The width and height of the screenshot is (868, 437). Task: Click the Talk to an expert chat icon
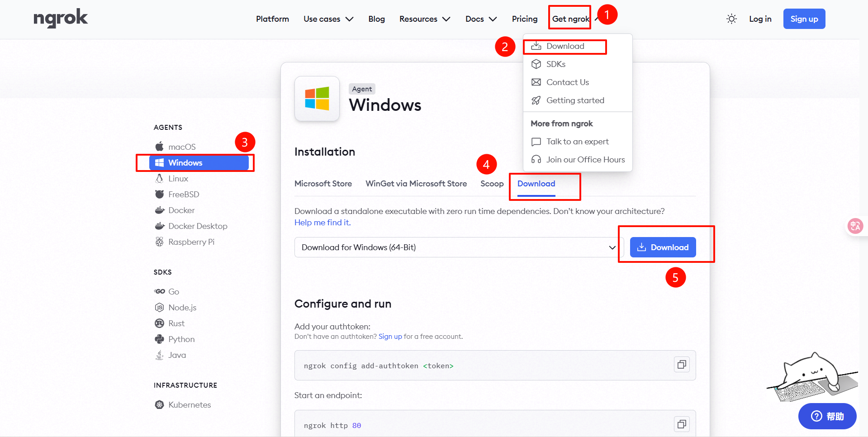pos(536,142)
